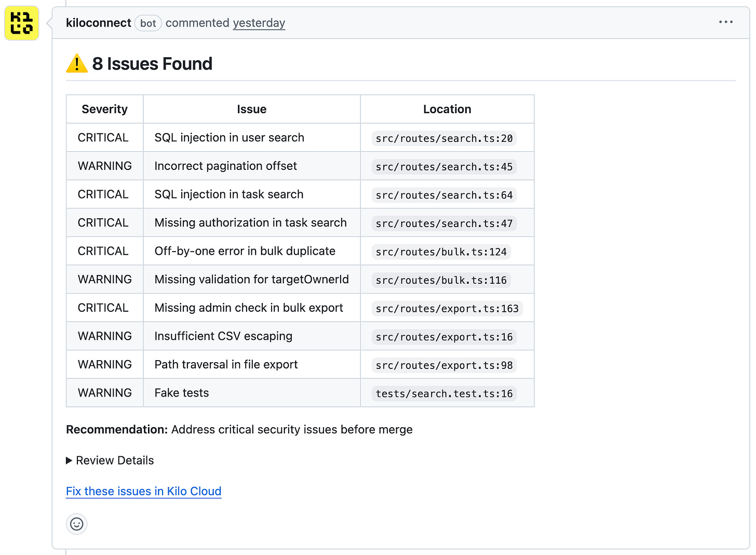This screenshot has height=555, width=756.
Task: Open the kiloconnect user profile
Action: [98, 23]
